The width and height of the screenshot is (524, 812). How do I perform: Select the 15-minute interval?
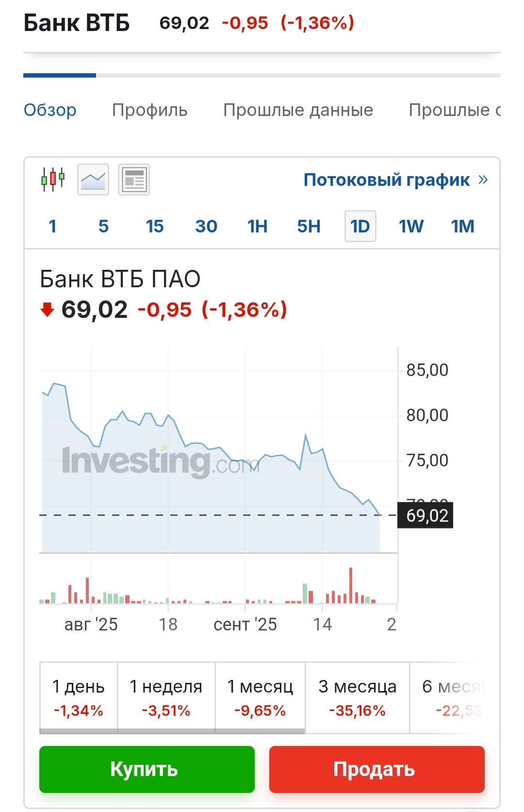[155, 226]
